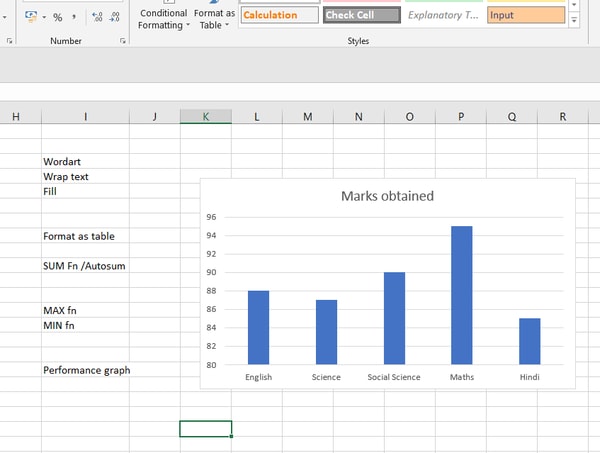Image resolution: width=600 pixels, height=453 pixels.
Task: Select the MIN fn cell
Action: click(x=85, y=325)
